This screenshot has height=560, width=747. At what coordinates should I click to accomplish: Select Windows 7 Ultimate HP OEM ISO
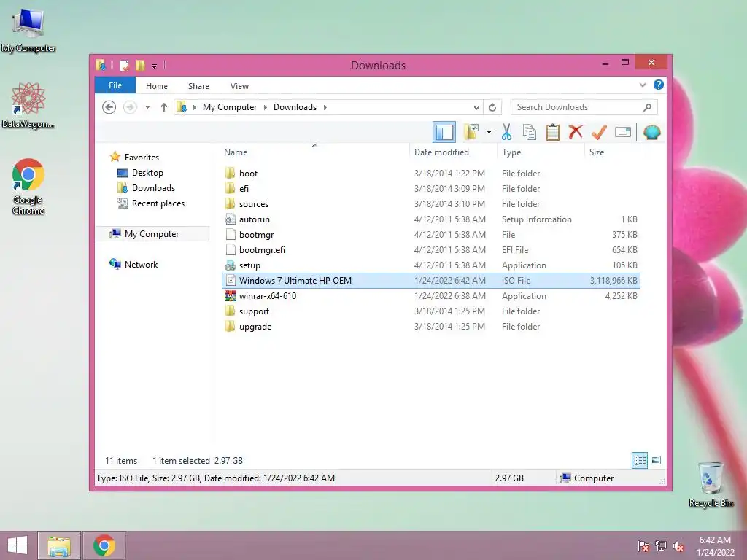coord(431,281)
